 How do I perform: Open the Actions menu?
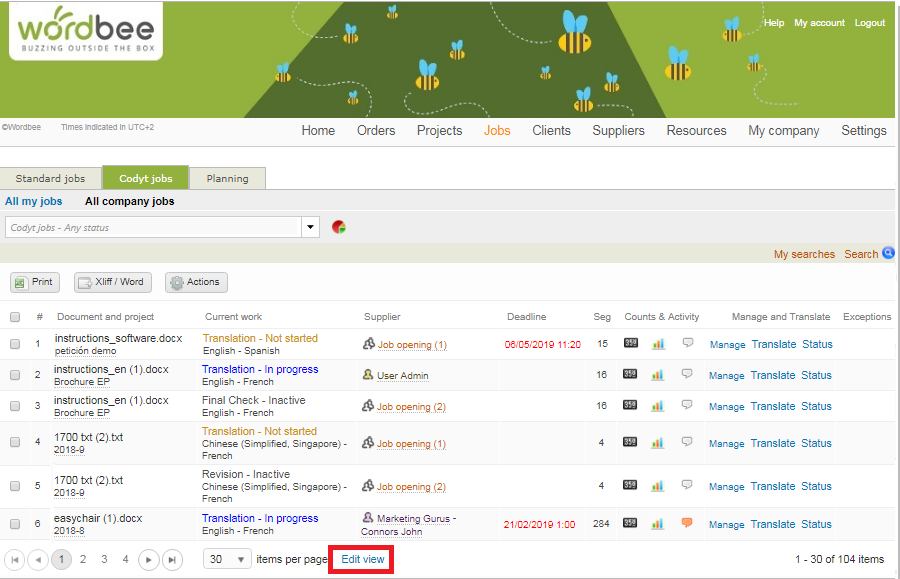click(196, 282)
